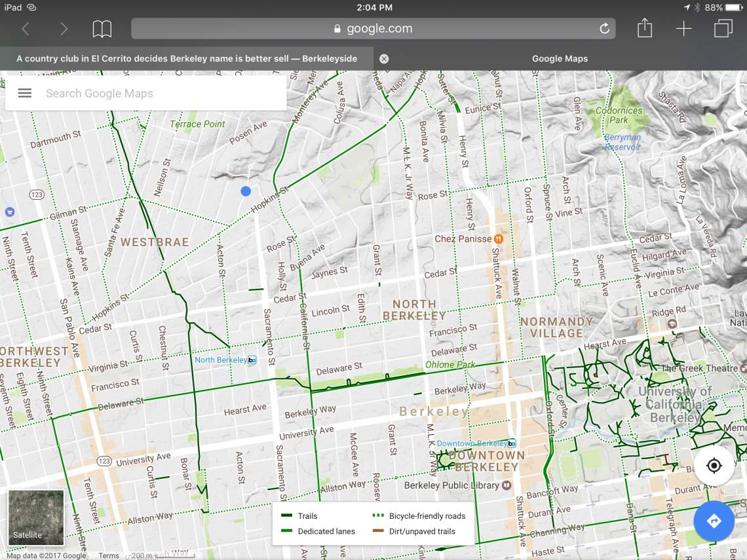
Task: Tap the Dirt/unpaved trails legend entry
Action: point(413,531)
